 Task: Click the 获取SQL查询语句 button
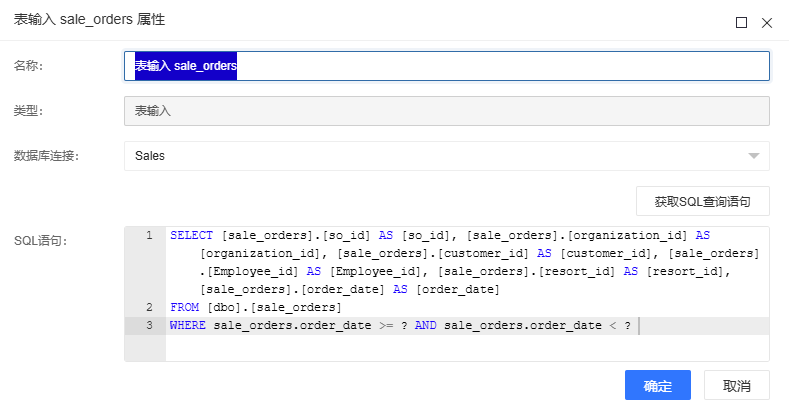tap(702, 201)
